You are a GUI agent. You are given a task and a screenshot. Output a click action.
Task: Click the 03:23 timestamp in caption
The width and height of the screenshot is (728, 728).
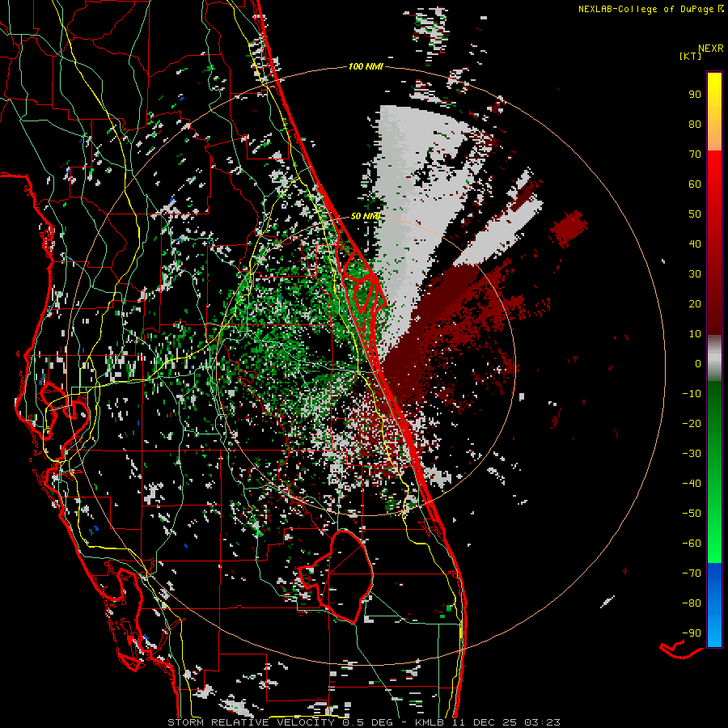[542, 722]
